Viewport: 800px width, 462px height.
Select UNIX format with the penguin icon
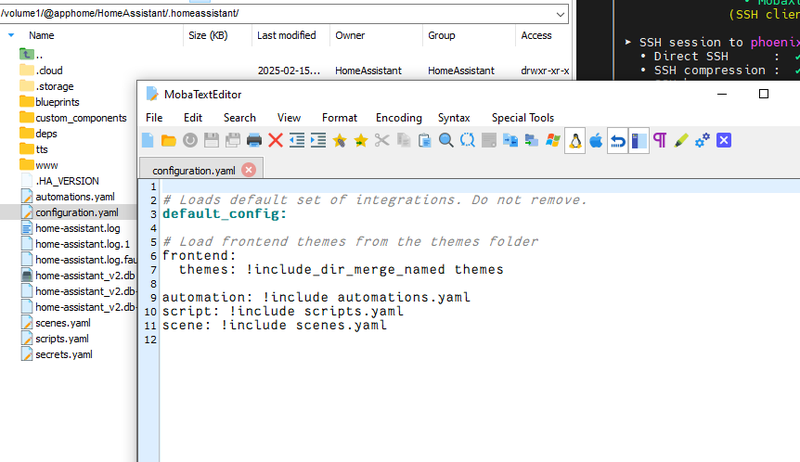coord(574,141)
